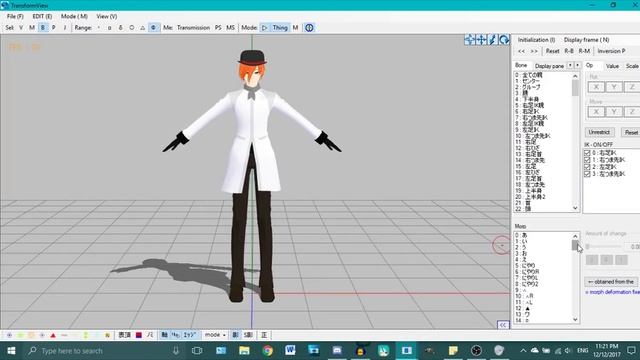This screenshot has width=640, height=360.
Task: Click the viewport four-arrow move icon
Action: click(x=469, y=40)
